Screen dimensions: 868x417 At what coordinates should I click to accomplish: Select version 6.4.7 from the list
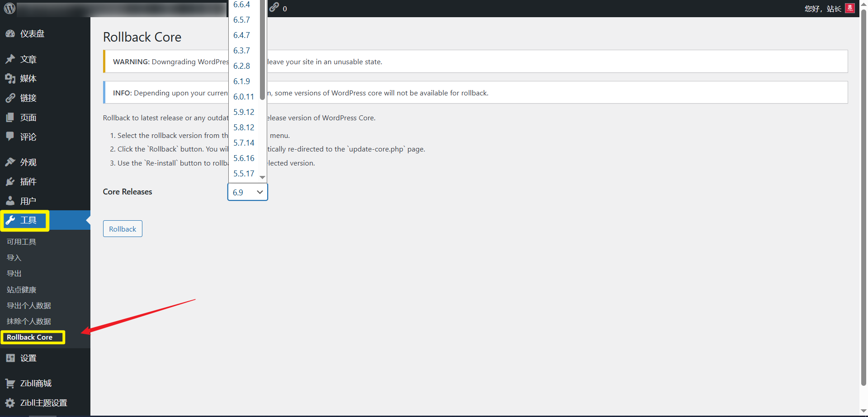241,35
